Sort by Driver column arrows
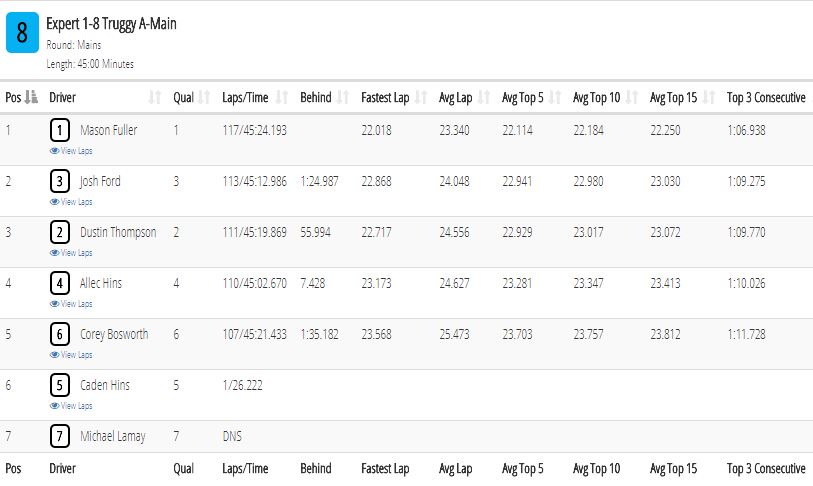The image size is (813, 486). coord(155,97)
